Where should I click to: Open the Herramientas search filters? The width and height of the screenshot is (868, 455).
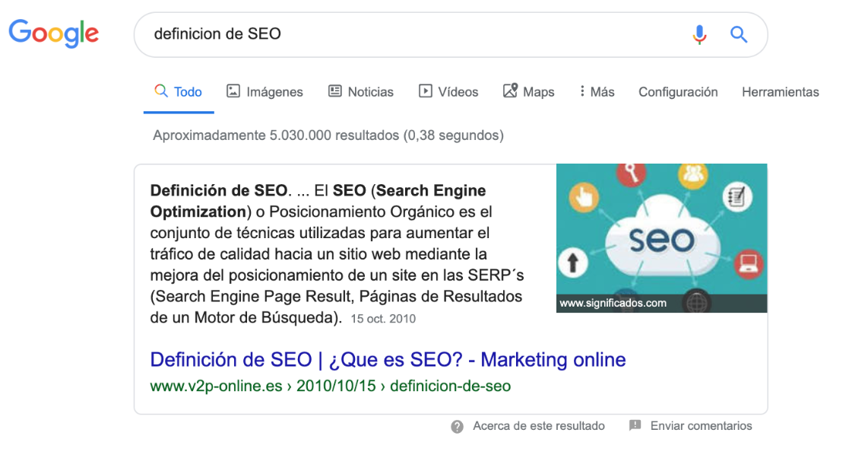781,91
